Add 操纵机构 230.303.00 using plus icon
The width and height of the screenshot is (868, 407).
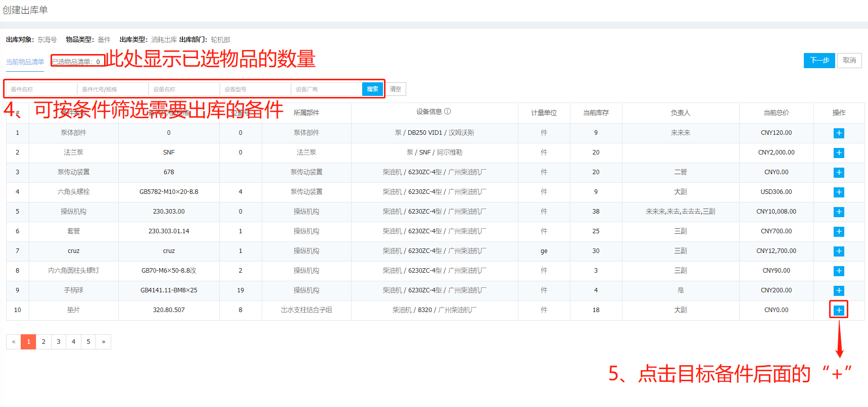[839, 212]
